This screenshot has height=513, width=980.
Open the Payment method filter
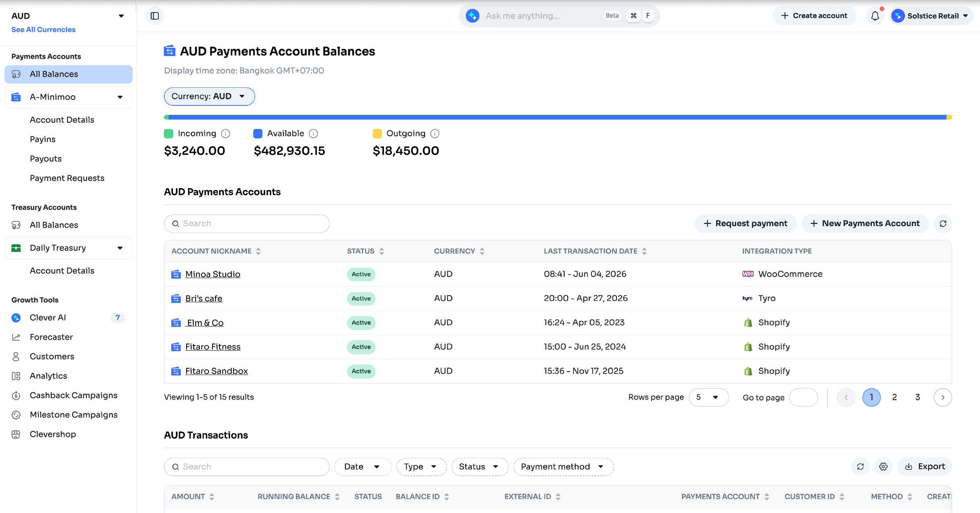[563, 467]
